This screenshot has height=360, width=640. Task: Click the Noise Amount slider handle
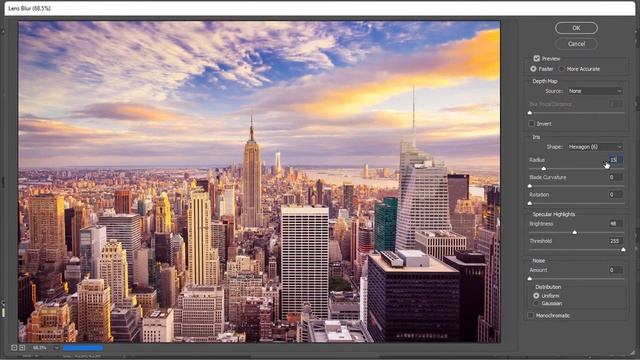pos(530,278)
